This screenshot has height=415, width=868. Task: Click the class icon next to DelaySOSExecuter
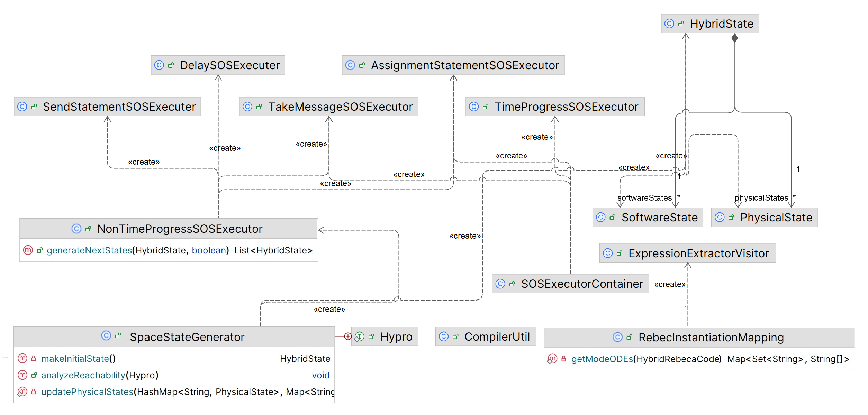159,65
